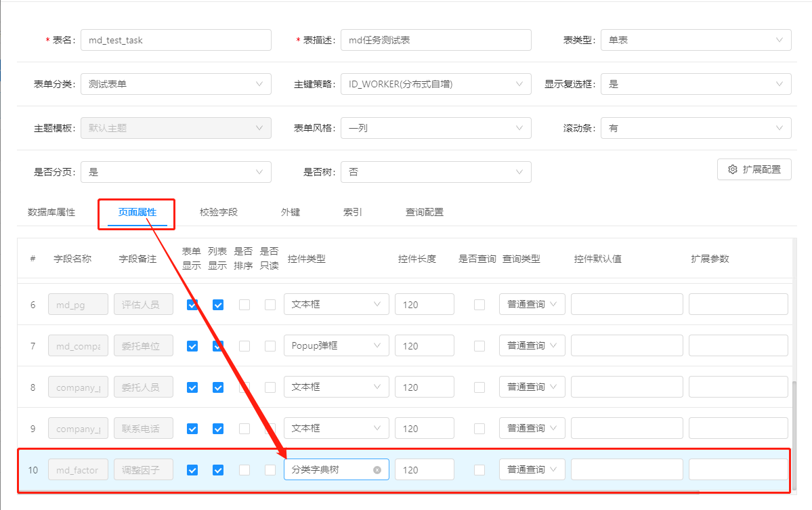Uncheck 列表显示 for the 联系电话 row
Image resolution: width=812 pixels, height=510 pixels.
pos(217,428)
